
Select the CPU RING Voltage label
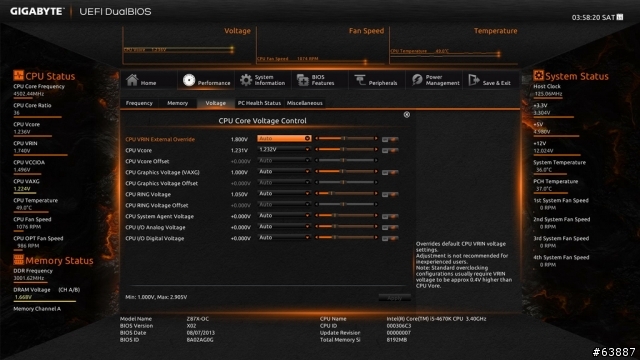coord(148,194)
